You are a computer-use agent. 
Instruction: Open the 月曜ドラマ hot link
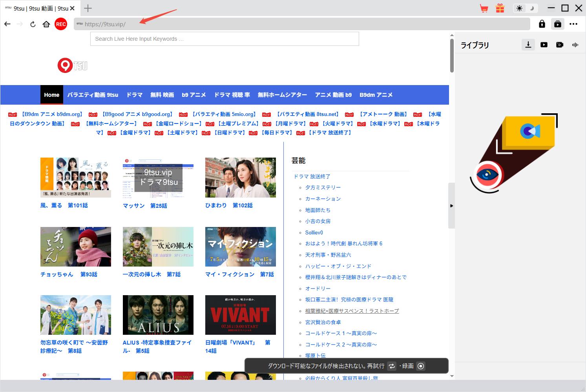pyautogui.click(x=290, y=123)
